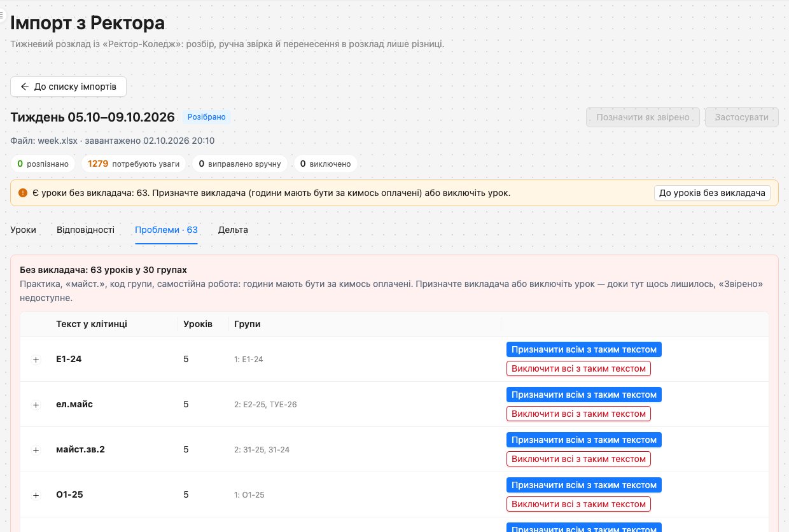Click the groups cell "1: E1-24"
789x532 pixels.
(x=249, y=360)
